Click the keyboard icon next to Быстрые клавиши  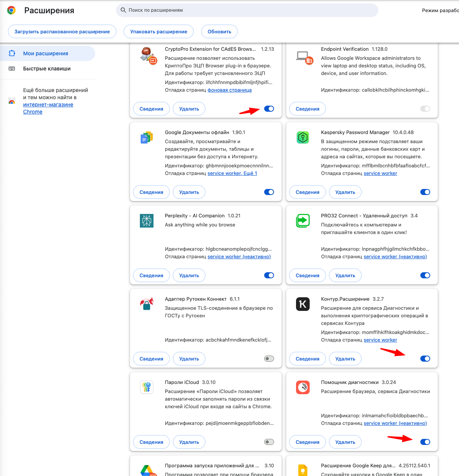click(12, 69)
